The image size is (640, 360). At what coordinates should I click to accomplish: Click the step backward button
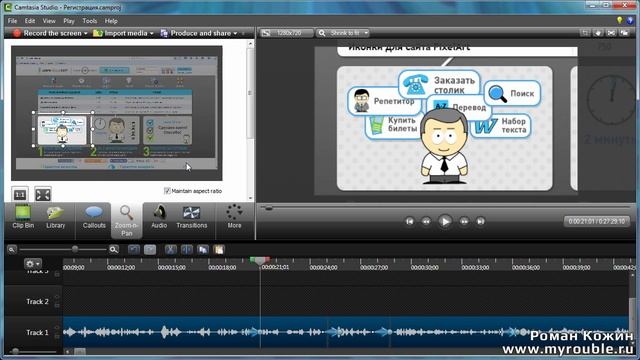tap(426, 221)
